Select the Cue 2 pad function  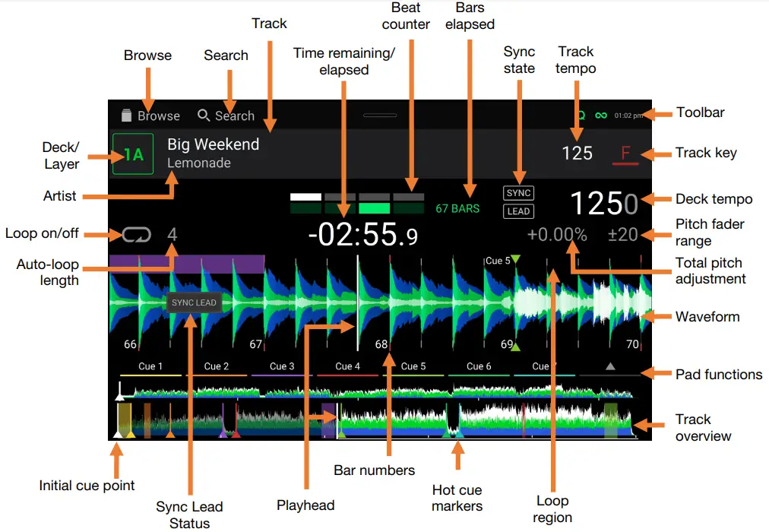[x=217, y=367]
